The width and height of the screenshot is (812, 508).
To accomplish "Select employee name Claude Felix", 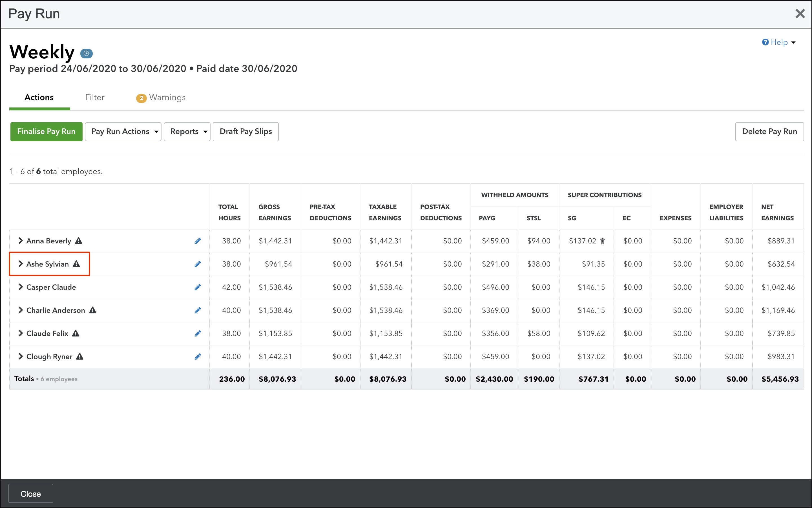I will 47,334.
